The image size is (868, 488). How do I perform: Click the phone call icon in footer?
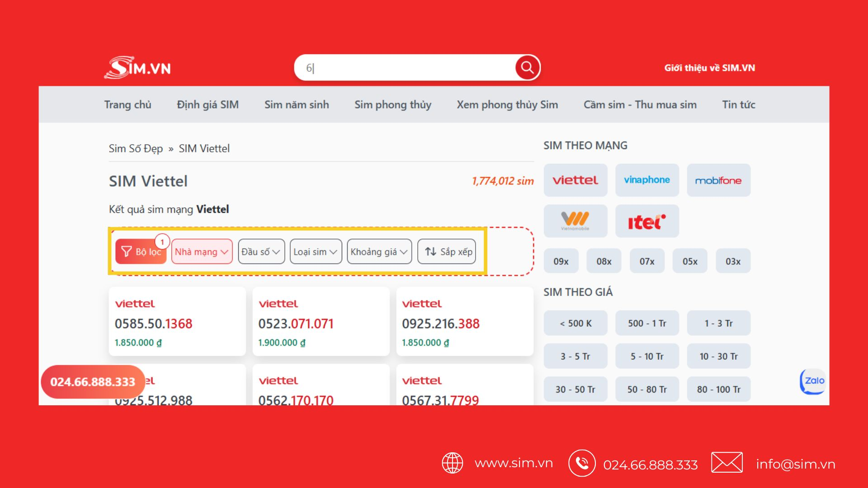click(x=582, y=463)
